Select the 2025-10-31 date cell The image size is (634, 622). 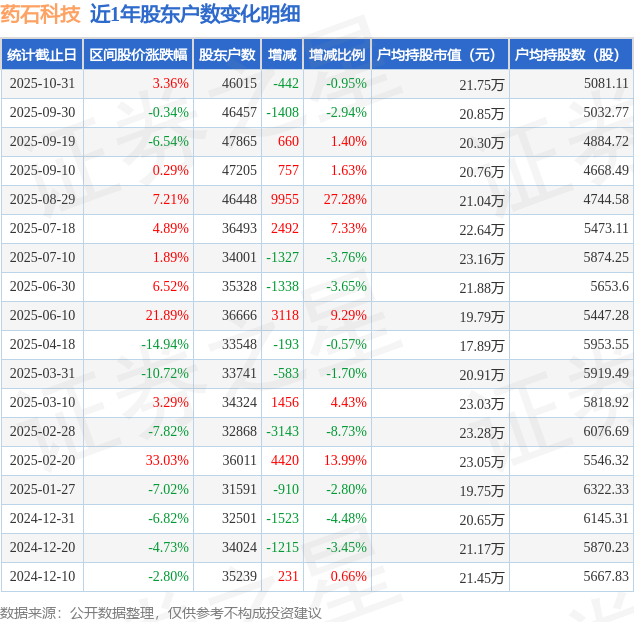pos(42,83)
